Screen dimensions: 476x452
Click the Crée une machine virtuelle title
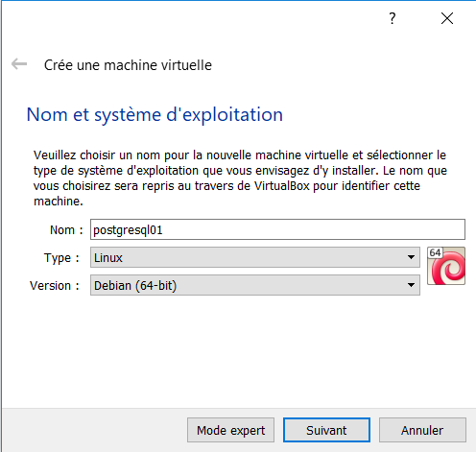pos(128,65)
